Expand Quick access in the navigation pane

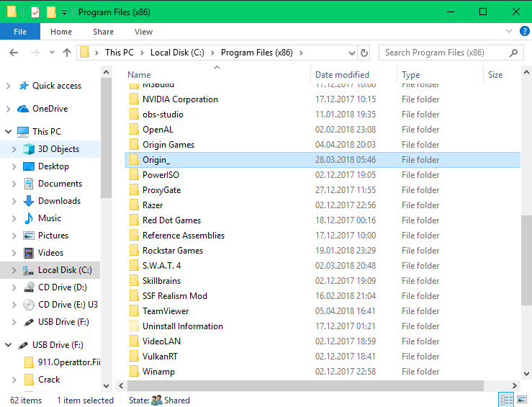pyautogui.click(x=9, y=86)
